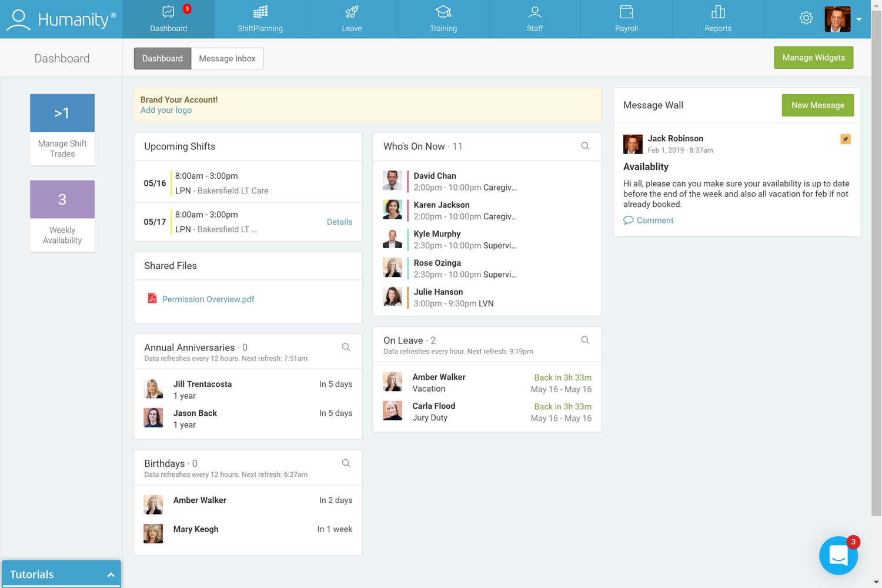Open the settings gear
882x588 pixels.
[806, 18]
